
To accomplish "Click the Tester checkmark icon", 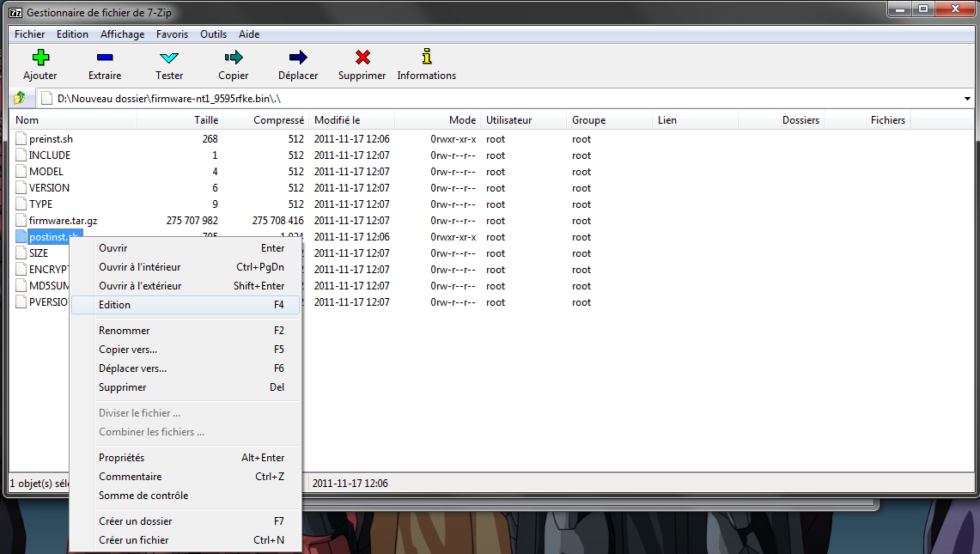I will 169,58.
